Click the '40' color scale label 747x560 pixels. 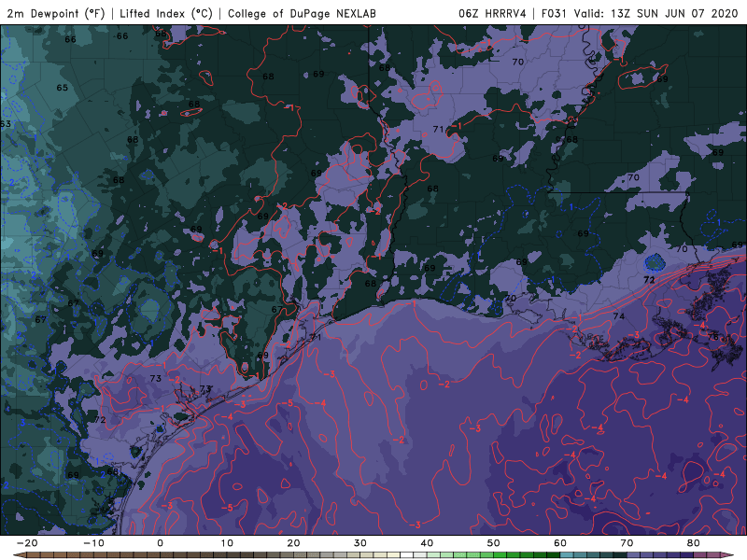tap(427, 543)
